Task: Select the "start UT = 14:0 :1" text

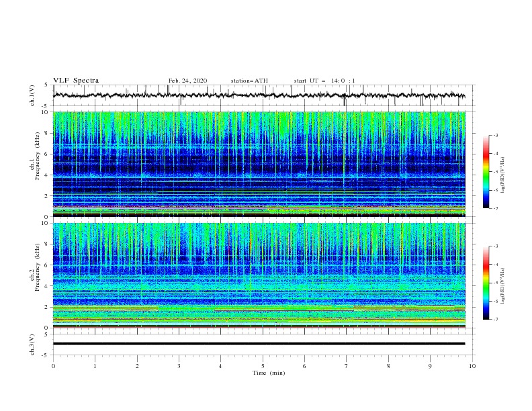Action: [324, 81]
